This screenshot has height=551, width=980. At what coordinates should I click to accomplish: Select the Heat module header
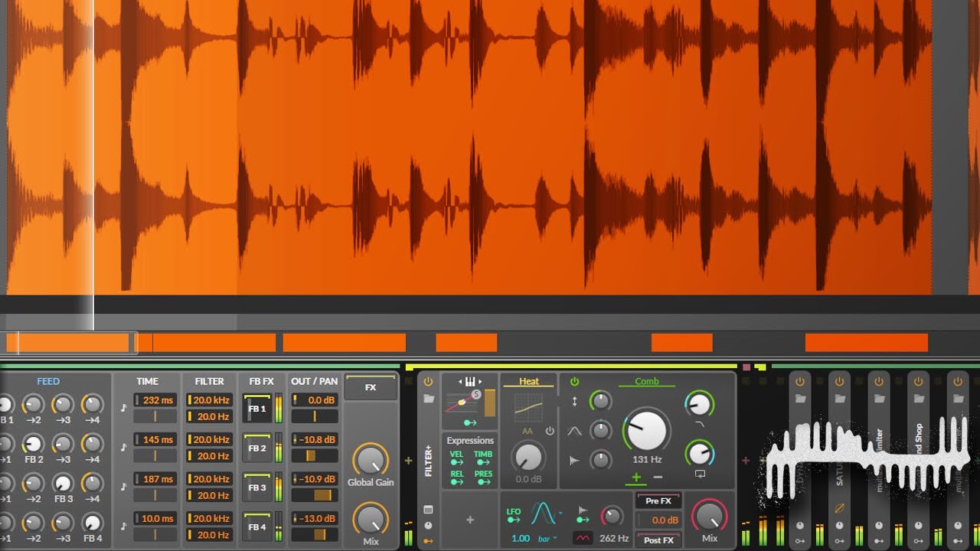pos(529,381)
